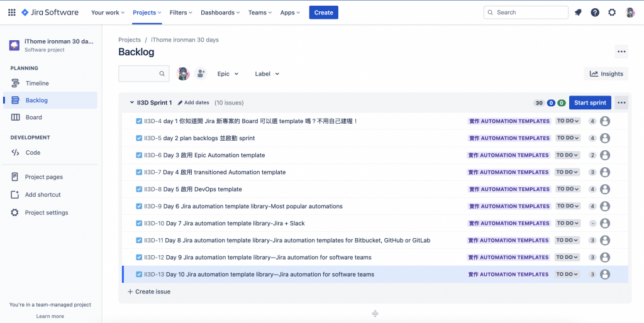Click the story points badge of II3D-10
644x323 pixels.
(x=592, y=223)
